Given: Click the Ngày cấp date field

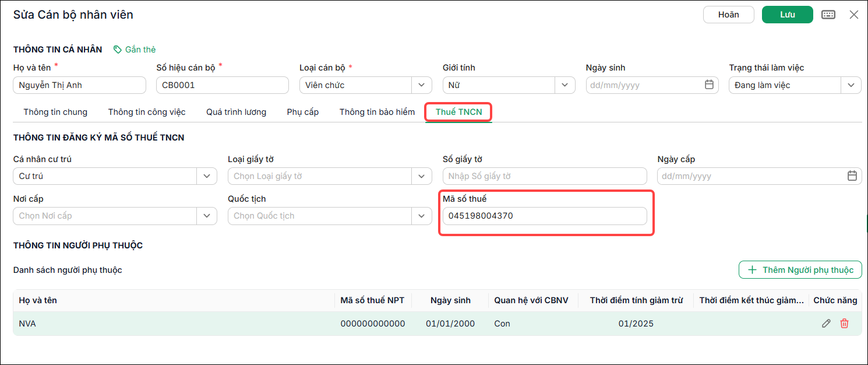Looking at the screenshot, I should 760,176.
